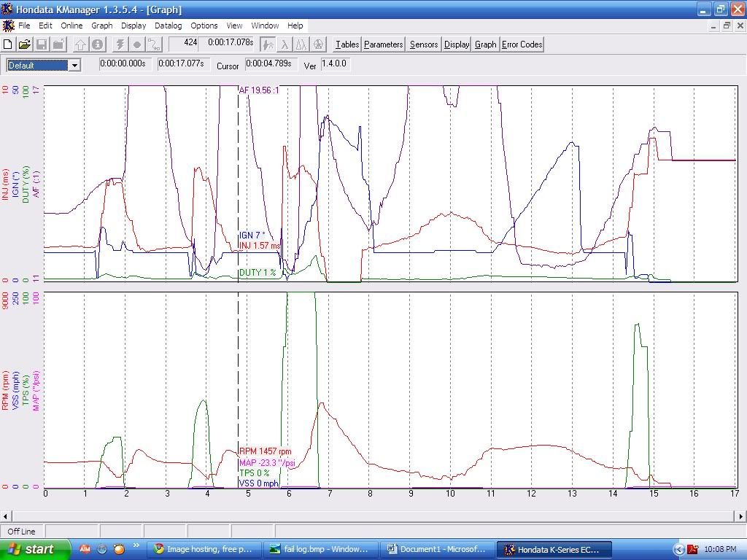
Task: Open the Sensors window button
Action: click(423, 44)
